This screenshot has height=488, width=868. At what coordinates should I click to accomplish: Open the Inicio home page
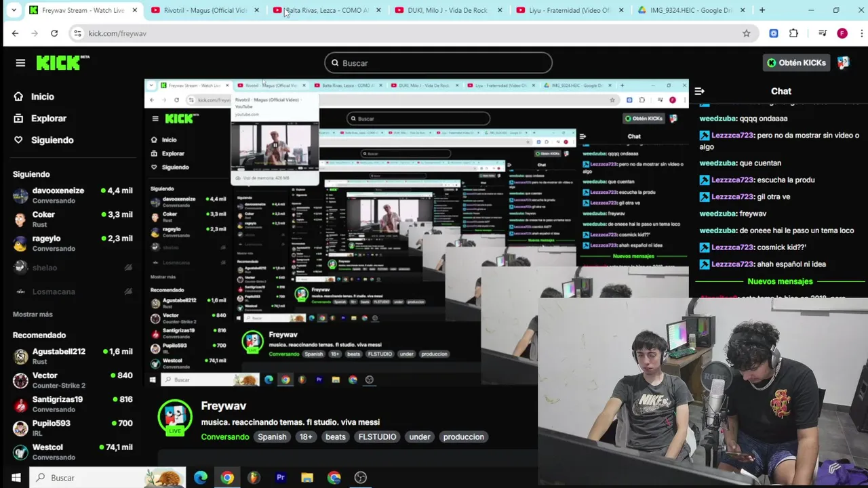click(34, 96)
